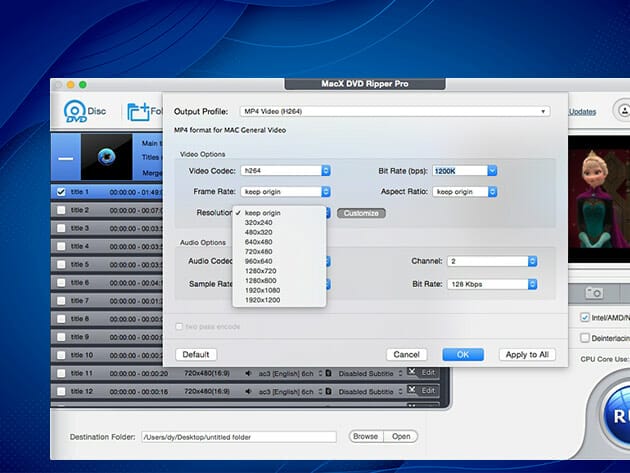Open the Output Profile dropdown
Screen dimensions: 630x473
[x=394, y=111]
